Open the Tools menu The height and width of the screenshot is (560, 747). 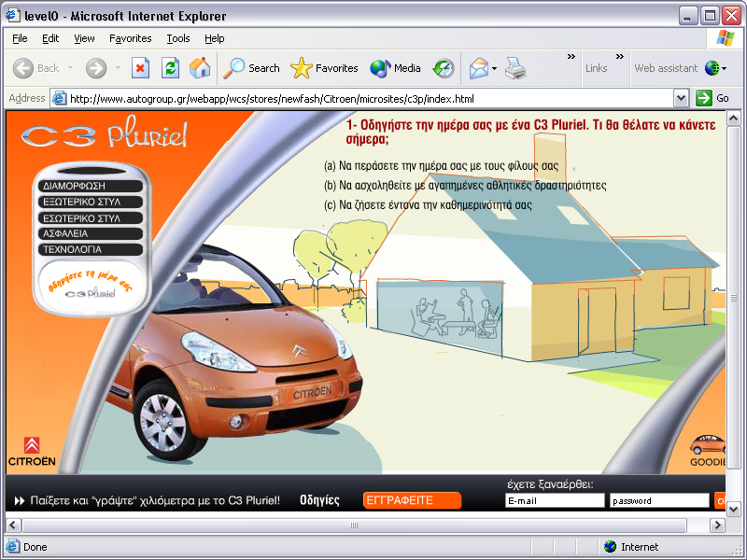[178, 38]
